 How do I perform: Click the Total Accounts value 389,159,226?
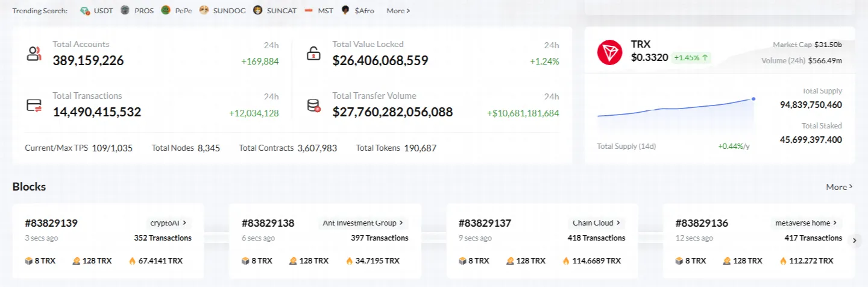point(88,60)
